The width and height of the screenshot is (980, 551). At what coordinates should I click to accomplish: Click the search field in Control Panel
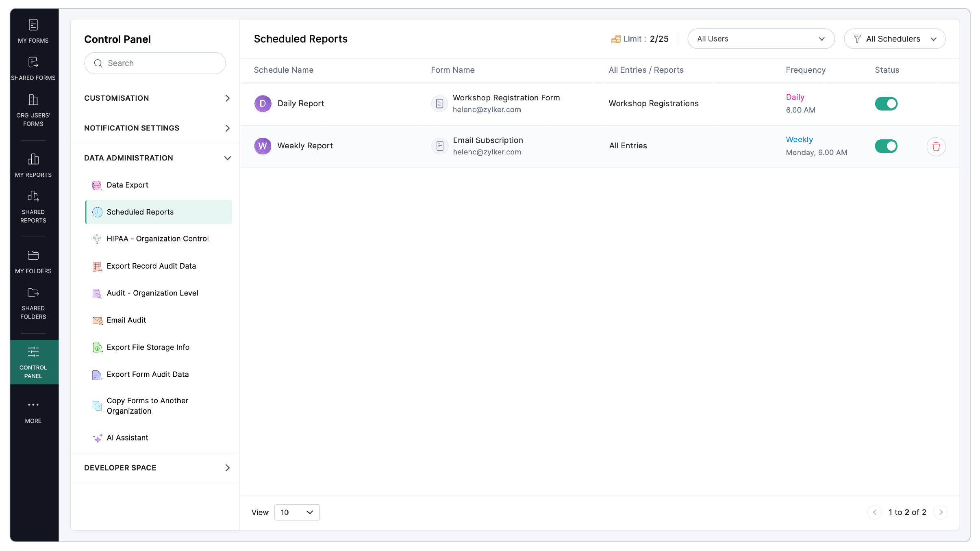pos(154,63)
